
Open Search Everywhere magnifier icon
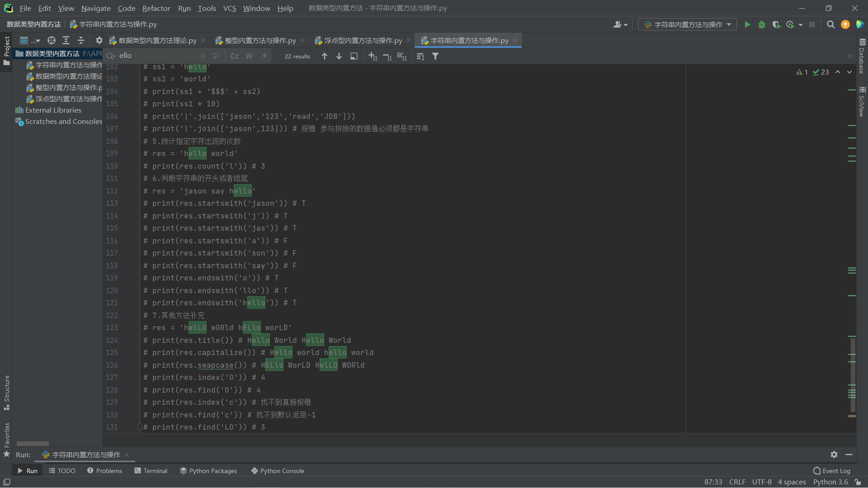click(x=830, y=24)
